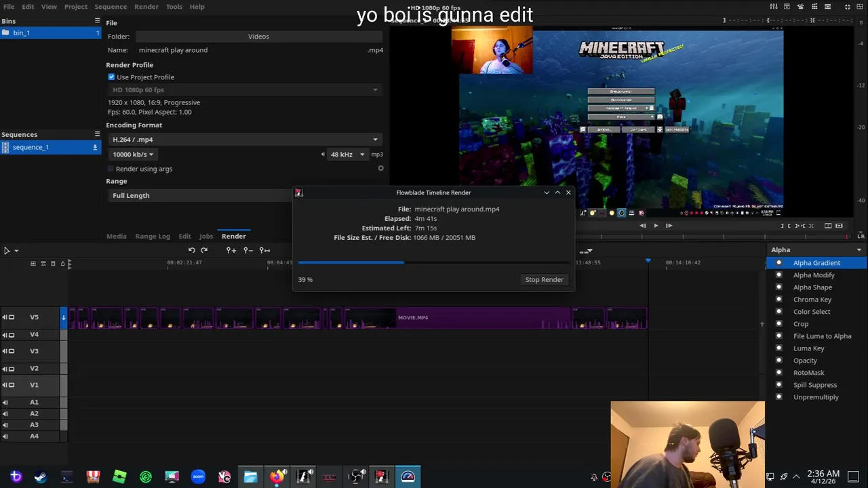868x488 pixels.
Task: Open the terminal from the taskbar
Action: click(x=66, y=477)
